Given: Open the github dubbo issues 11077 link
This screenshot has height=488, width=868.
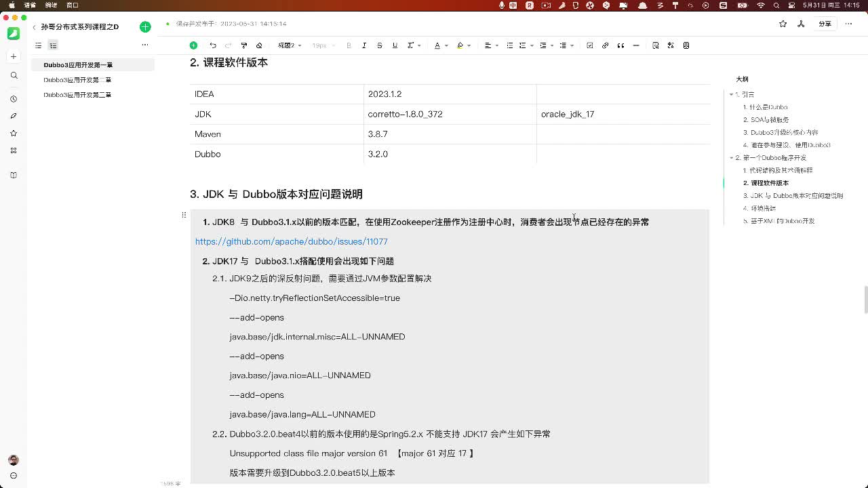Looking at the screenshot, I should tap(292, 241).
